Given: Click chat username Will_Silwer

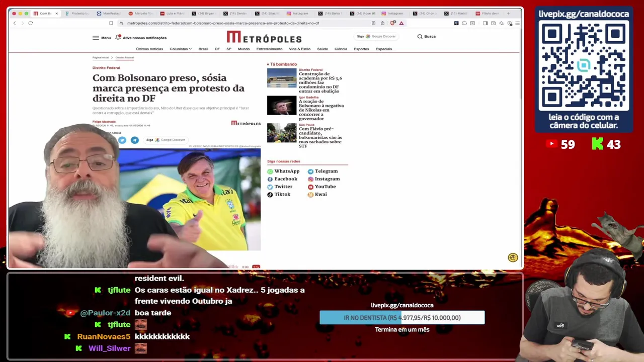Looking at the screenshot, I should click(x=109, y=348).
